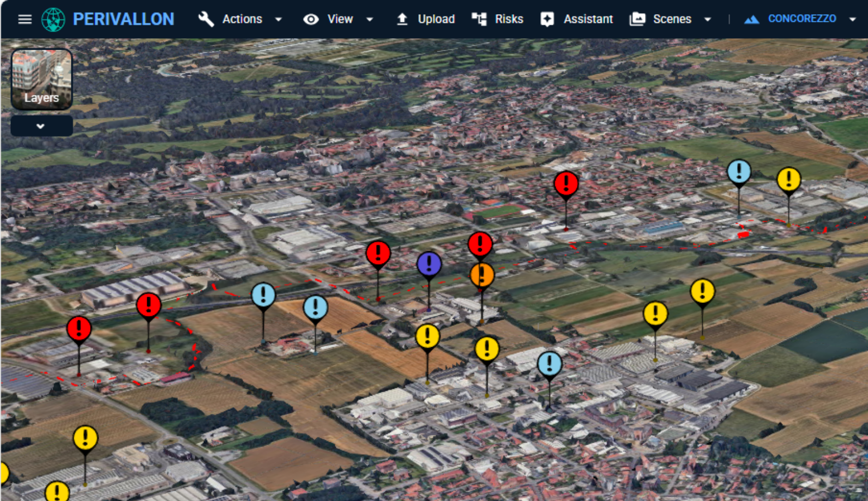Click the mountain icon beside CONCOREZZO

tap(752, 19)
